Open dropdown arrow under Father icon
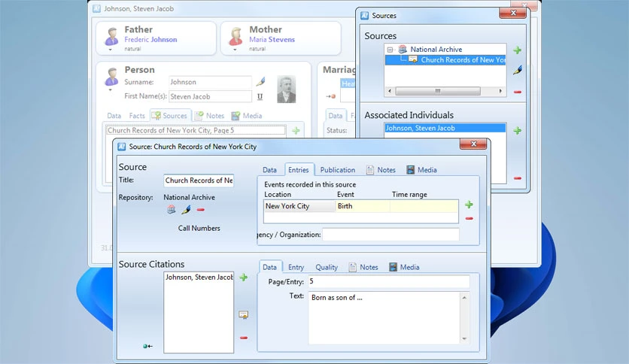The image size is (629, 364). pyautogui.click(x=111, y=50)
